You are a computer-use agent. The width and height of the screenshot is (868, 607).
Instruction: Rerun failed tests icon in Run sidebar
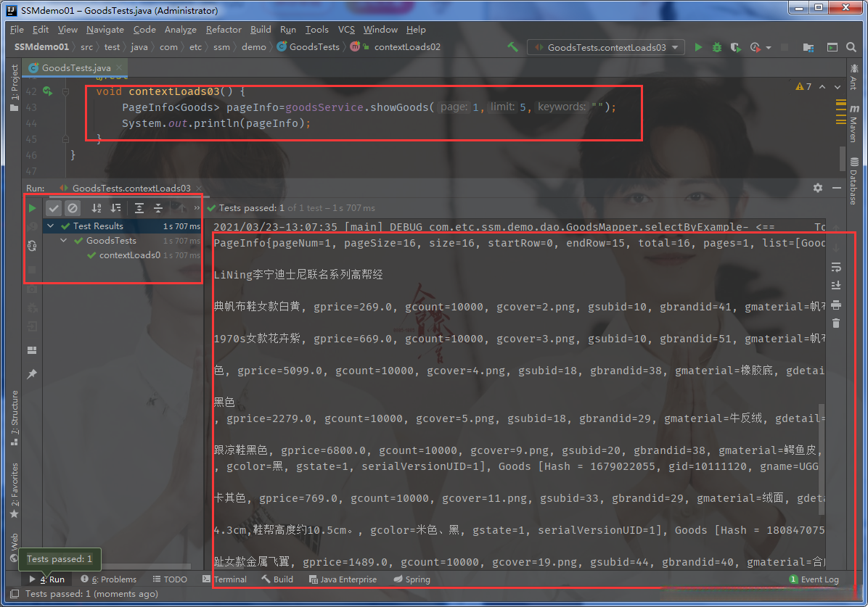point(32,226)
